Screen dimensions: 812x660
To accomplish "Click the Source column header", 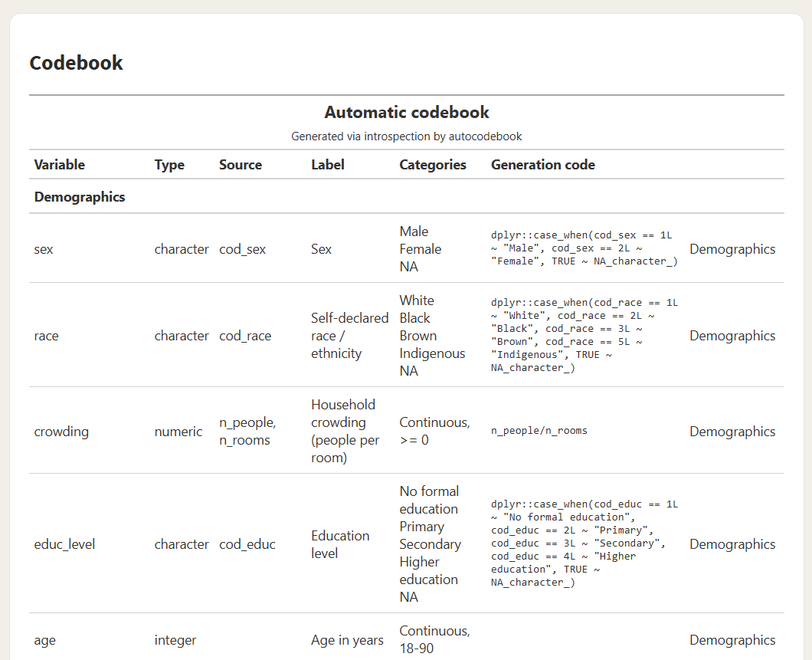I will point(241,165).
